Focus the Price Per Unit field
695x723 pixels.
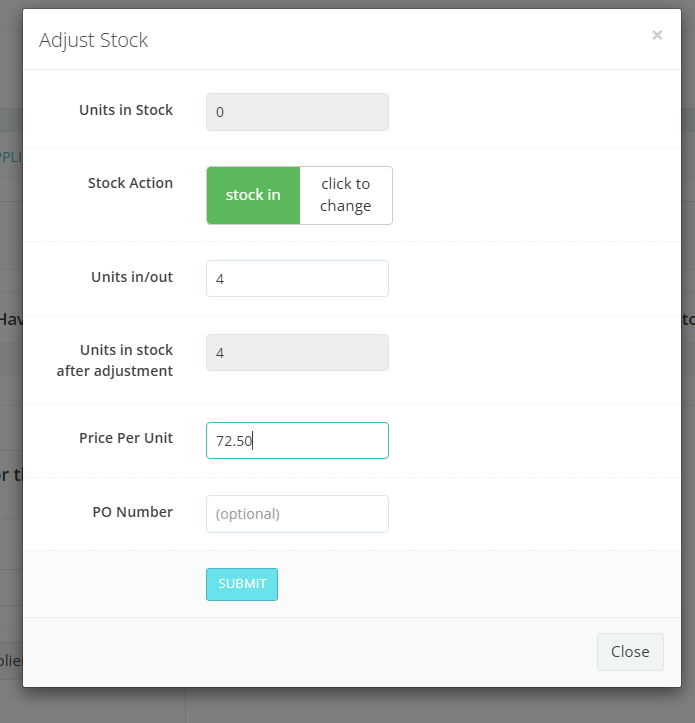[297, 440]
